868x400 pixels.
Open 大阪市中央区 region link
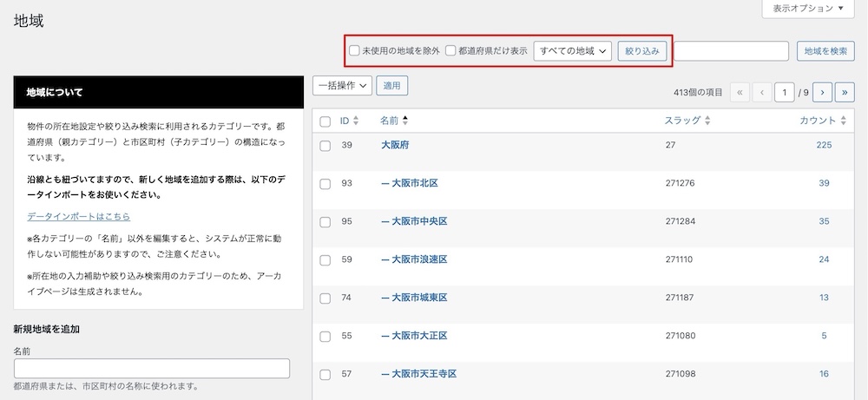click(x=415, y=221)
